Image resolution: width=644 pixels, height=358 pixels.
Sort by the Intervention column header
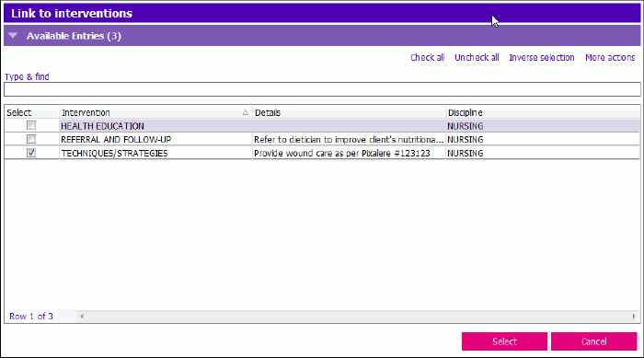[x=155, y=112]
